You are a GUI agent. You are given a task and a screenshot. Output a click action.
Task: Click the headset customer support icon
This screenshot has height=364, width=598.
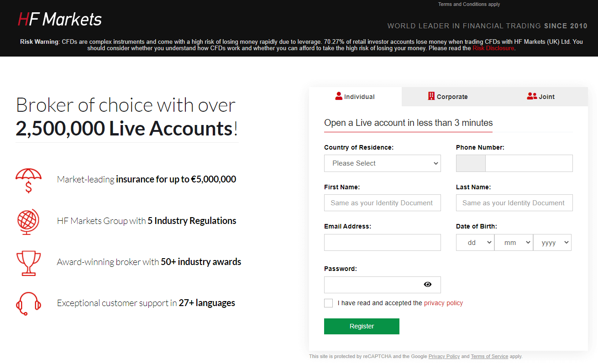pyautogui.click(x=28, y=303)
